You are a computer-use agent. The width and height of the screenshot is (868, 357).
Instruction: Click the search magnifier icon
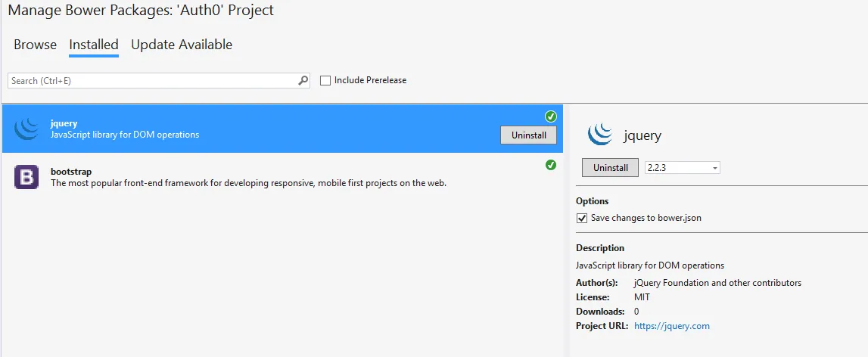coord(303,80)
